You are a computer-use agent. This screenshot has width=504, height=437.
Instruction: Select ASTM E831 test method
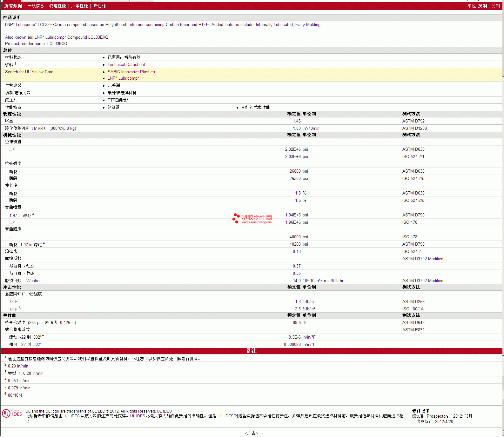coord(413,330)
